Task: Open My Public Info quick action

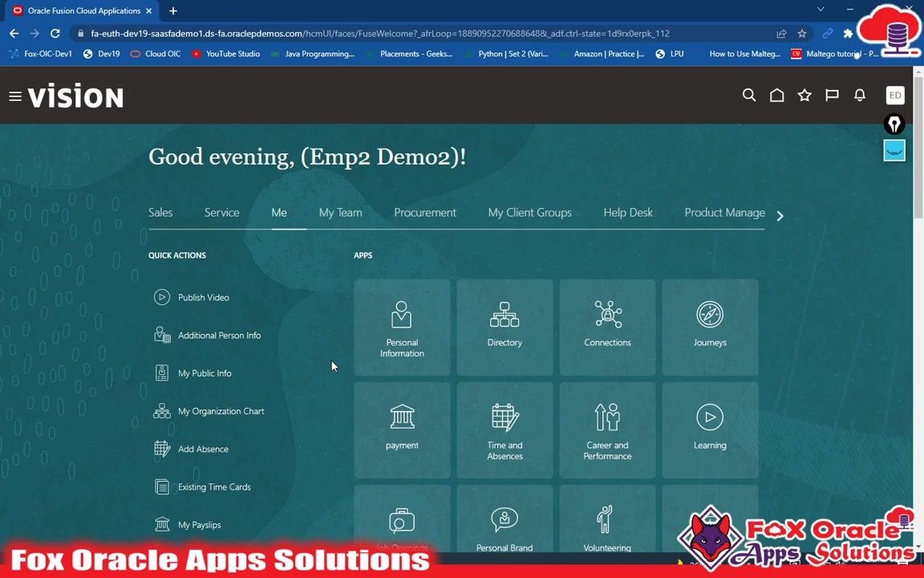Action: coord(192,372)
